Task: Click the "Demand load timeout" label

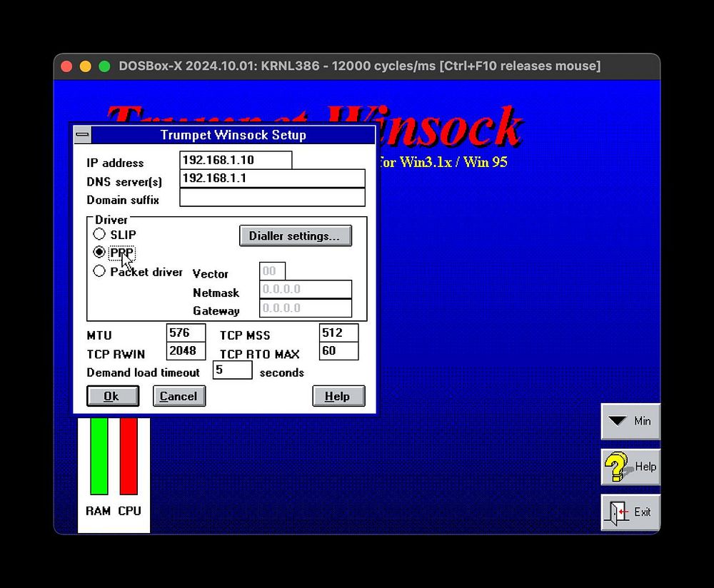Action: tap(143, 372)
